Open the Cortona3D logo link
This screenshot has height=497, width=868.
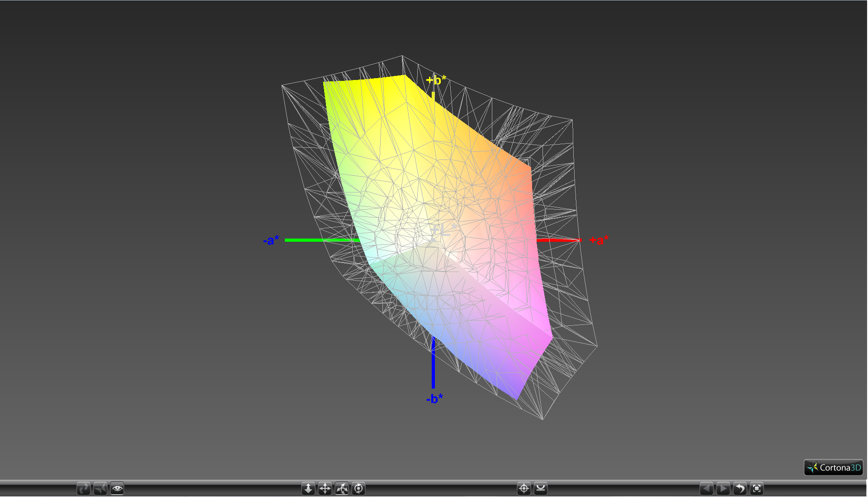[834, 468]
